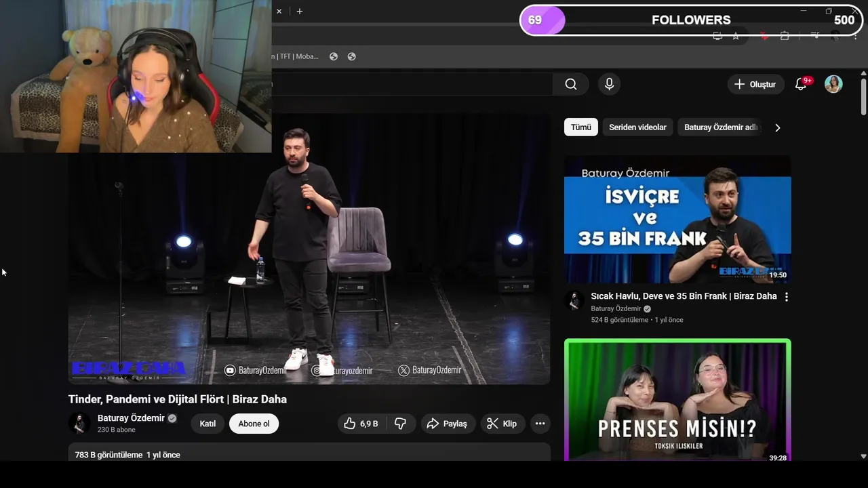The height and width of the screenshot is (488, 868).
Task: Click the Paylaş share button
Action: click(x=448, y=424)
